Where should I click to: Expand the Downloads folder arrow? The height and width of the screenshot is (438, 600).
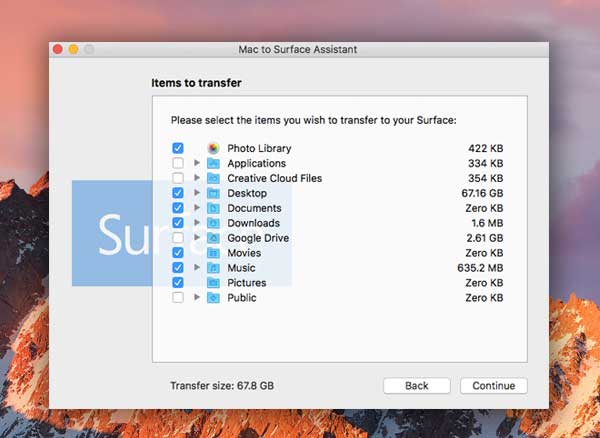pyautogui.click(x=197, y=222)
